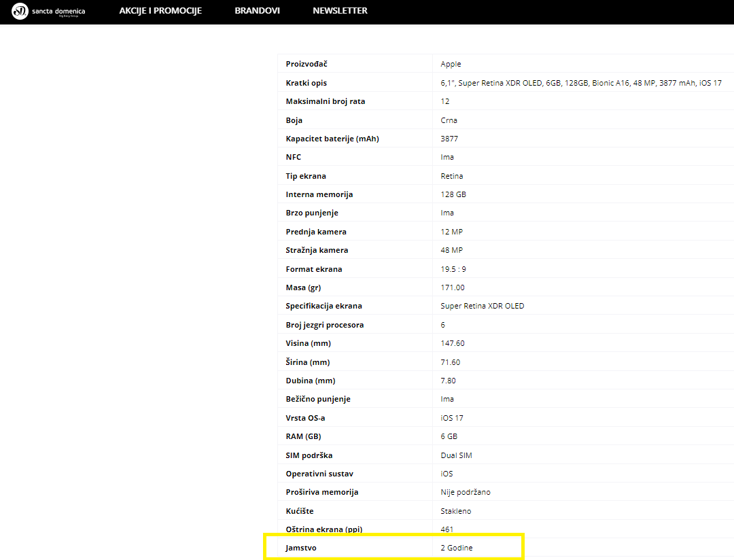Viewport: 734px width, 560px height.
Task: Open the Sancta Domenica logo home link
Action: 48,11
